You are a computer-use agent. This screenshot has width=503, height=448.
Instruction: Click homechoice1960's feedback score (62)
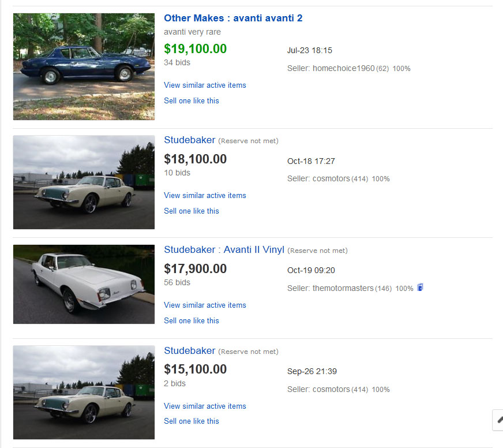[x=383, y=69]
